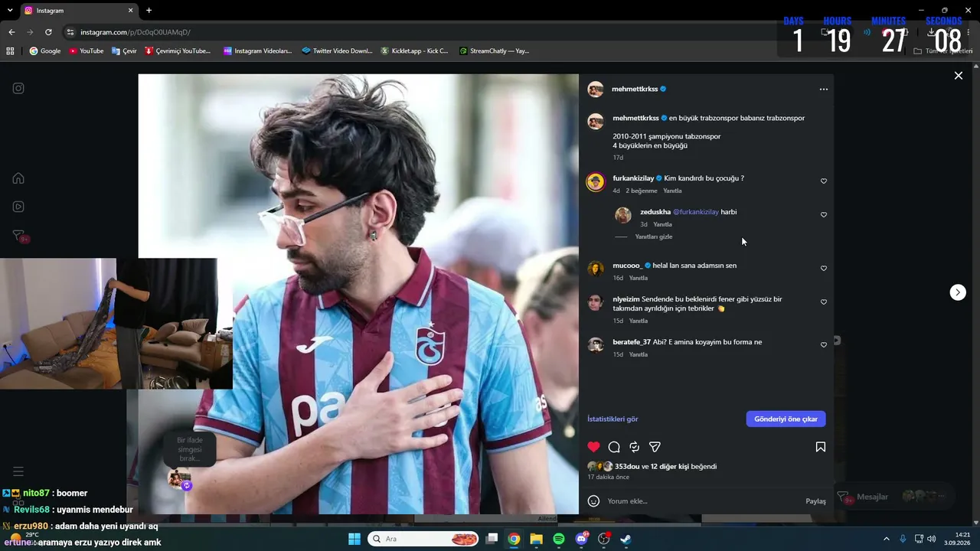
Task: Open Spotify from the taskbar
Action: click(559, 539)
